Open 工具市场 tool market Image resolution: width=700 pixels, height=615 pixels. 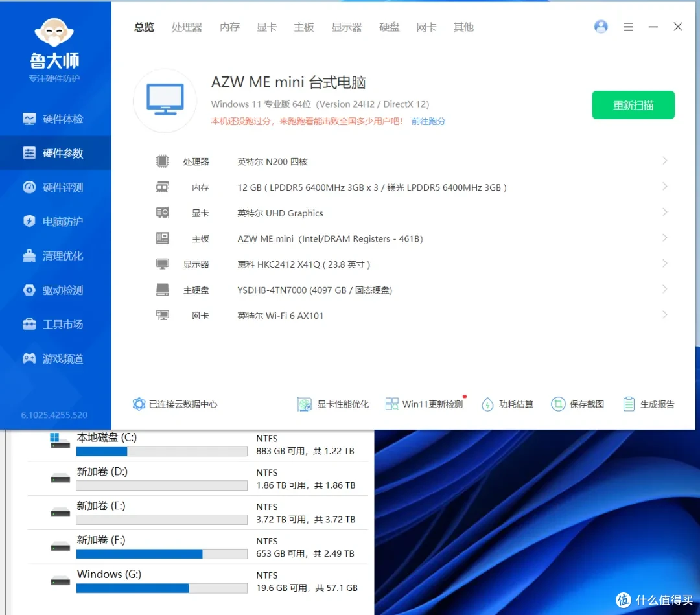55,325
